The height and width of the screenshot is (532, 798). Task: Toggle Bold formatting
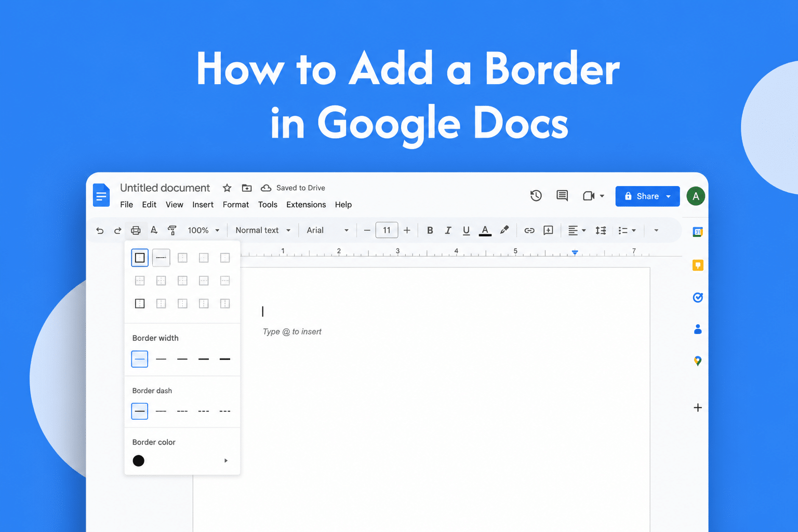430,231
